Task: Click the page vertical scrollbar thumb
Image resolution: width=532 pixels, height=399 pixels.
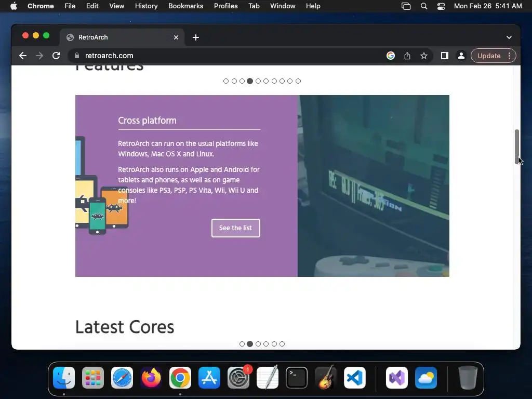Action: (x=517, y=147)
